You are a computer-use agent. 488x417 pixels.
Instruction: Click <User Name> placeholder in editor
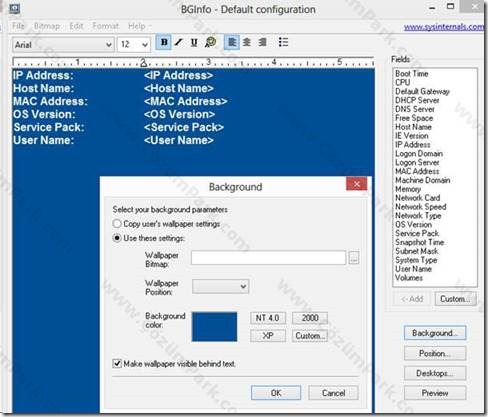(179, 140)
